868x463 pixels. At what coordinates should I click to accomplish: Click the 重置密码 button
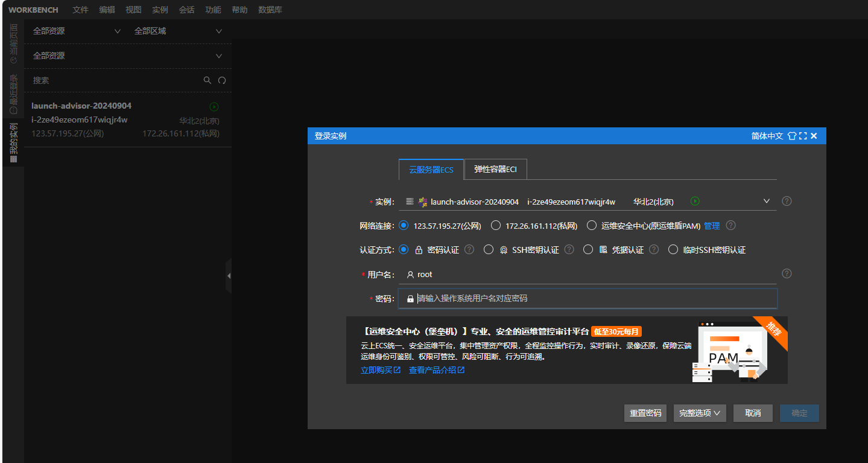645,414
